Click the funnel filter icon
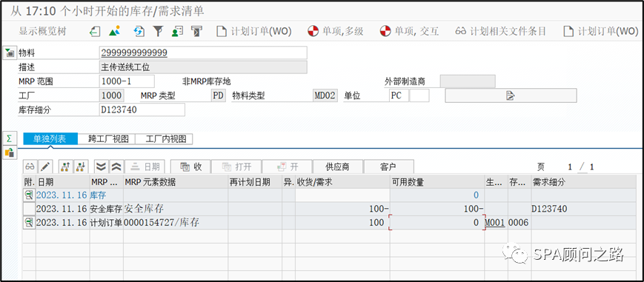 pyautogui.click(x=158, y=31)
